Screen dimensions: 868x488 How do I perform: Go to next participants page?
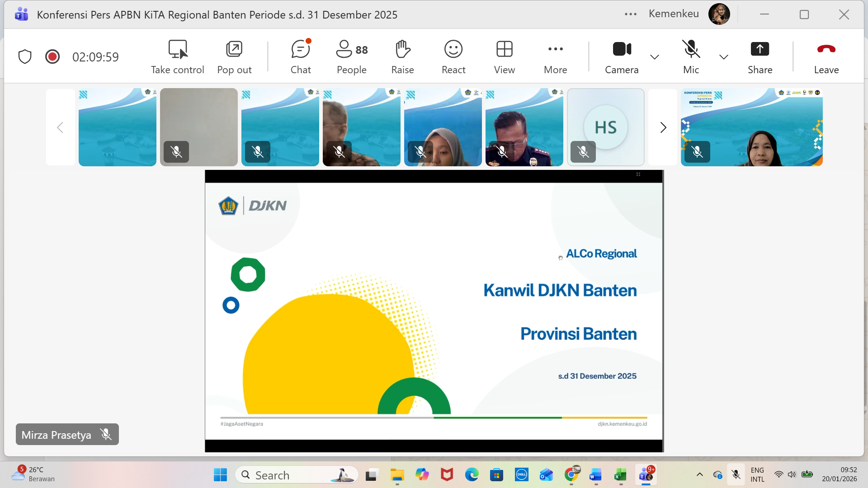pos(663,127)
